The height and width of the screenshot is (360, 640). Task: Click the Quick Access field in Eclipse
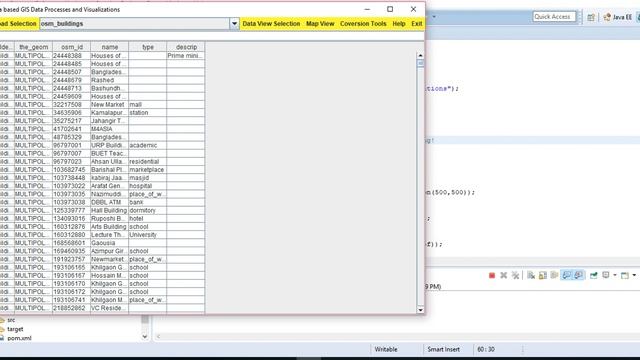pyautogui.click(x=554, y=17)
